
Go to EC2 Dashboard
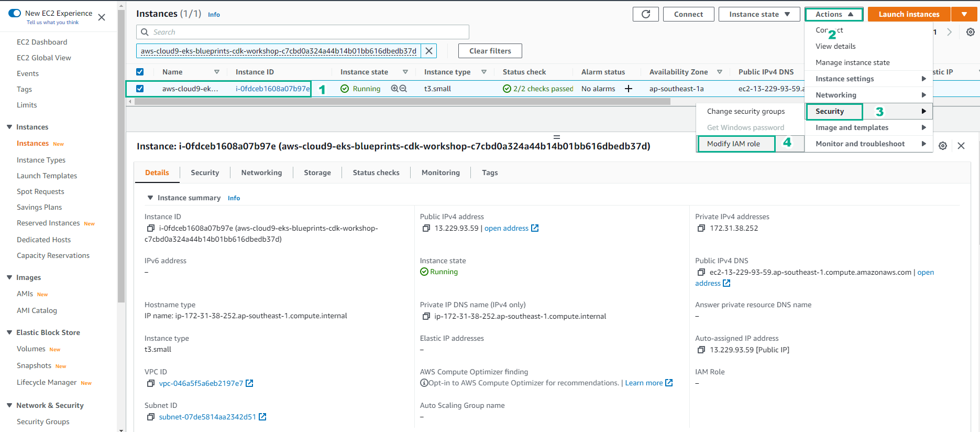pos(42,42)
